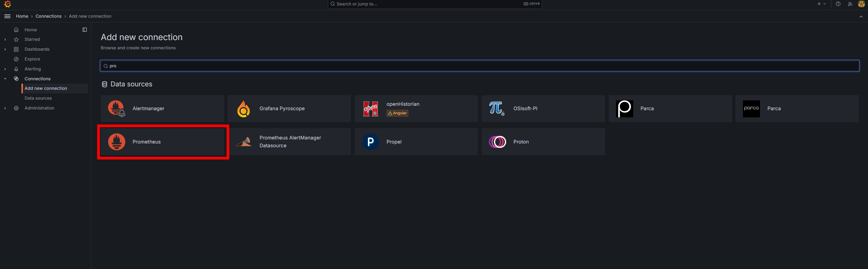Open Starred in the sidebar
868x269 pixels.
(32, 39)
